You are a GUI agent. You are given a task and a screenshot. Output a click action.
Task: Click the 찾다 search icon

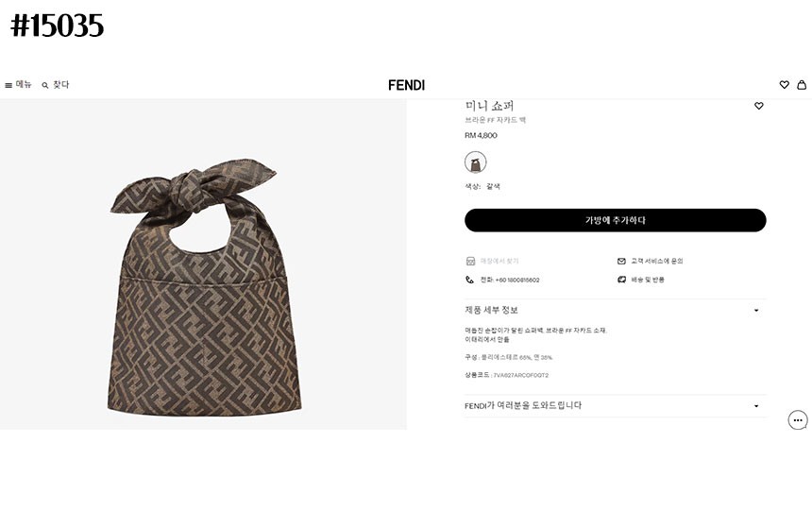[45, 85]
